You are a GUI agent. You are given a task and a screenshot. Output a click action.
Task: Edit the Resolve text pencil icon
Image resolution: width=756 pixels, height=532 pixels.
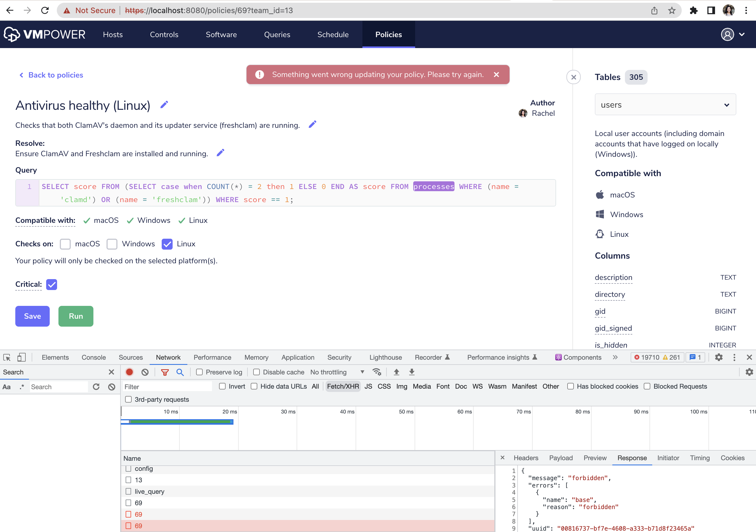220,153
